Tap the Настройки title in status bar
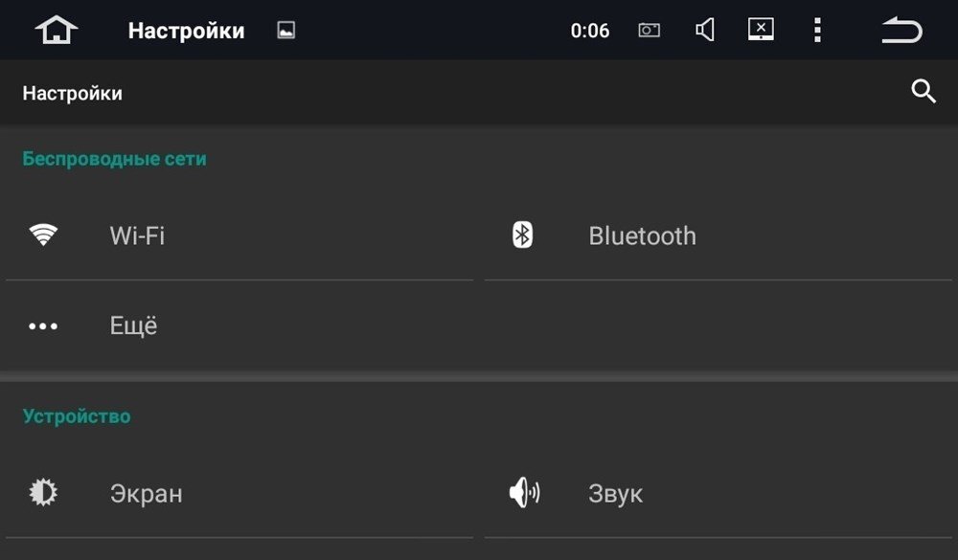The image size is (958, 560). pyautogui.click(x=186, y=31)
